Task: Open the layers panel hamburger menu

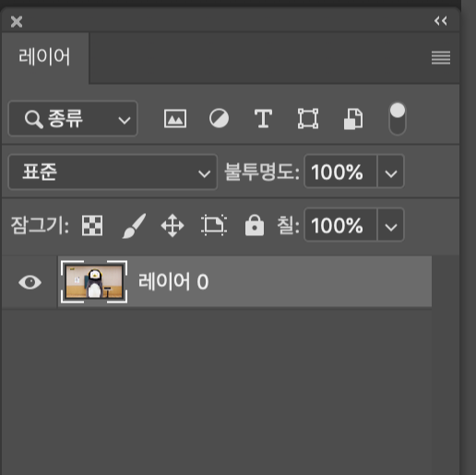Action: pos(441,58)
